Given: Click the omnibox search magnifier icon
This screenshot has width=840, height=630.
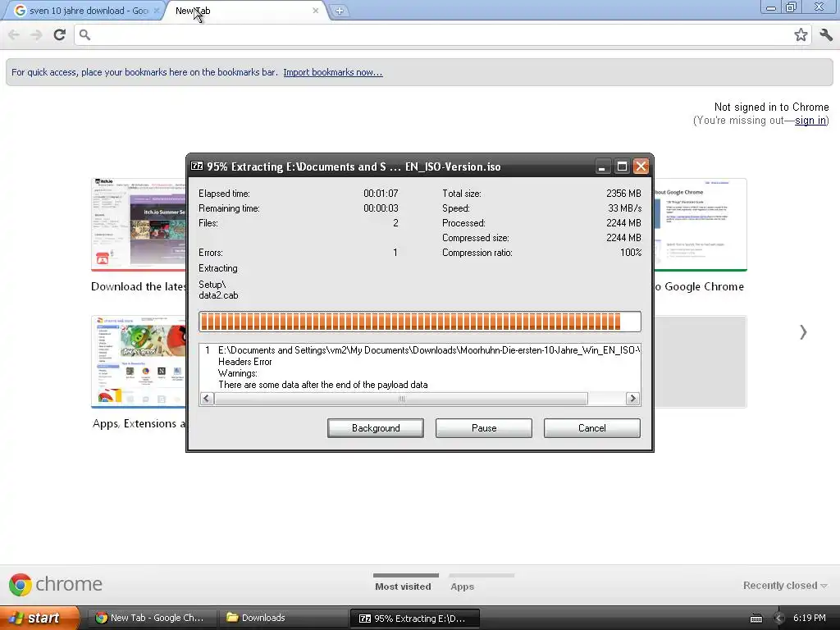Looking at the screenshot, I should pyautogui.click(x=84, y=34).
